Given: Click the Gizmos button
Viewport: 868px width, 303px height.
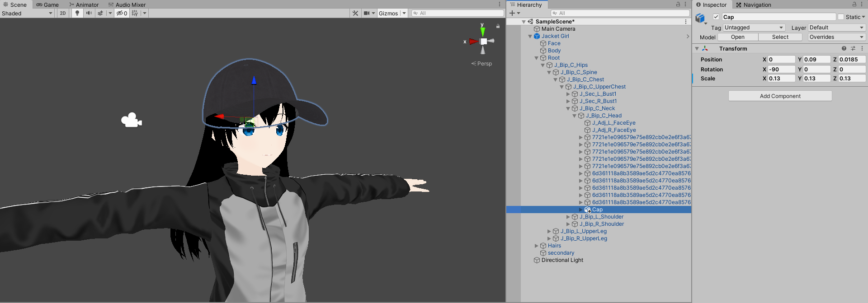Looking at the screenshot, I should tap(388, 13).
